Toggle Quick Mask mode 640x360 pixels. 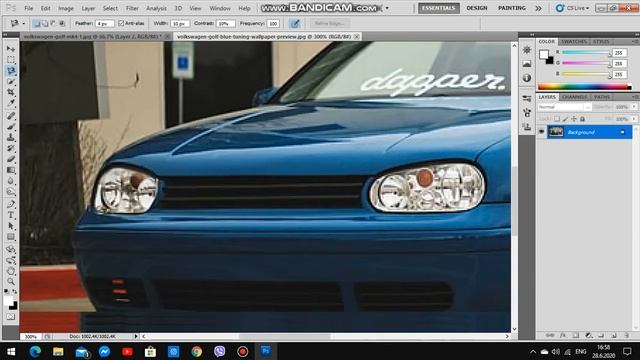11,317
